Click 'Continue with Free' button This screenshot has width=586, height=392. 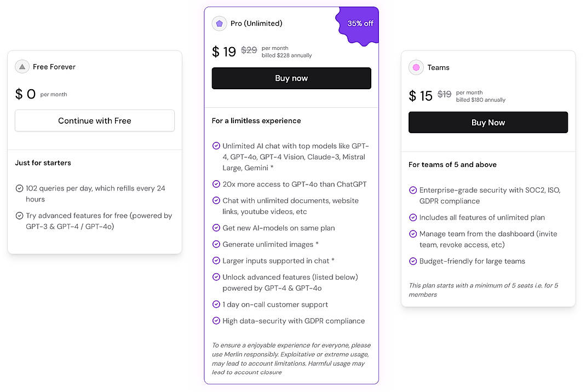click(94, 120)
